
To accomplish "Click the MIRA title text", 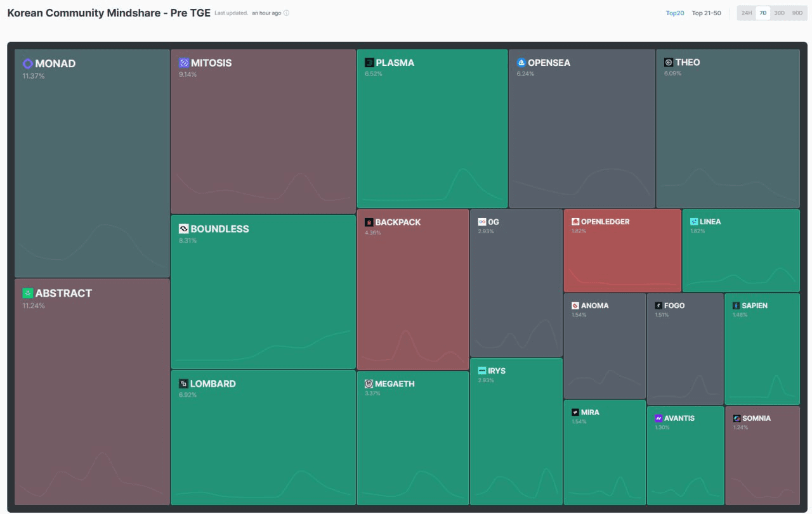I will click(x=590, y=412).
